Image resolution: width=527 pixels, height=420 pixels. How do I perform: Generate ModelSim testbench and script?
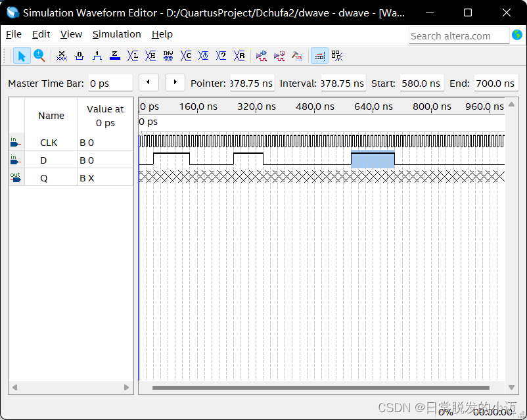click(297, 56)
